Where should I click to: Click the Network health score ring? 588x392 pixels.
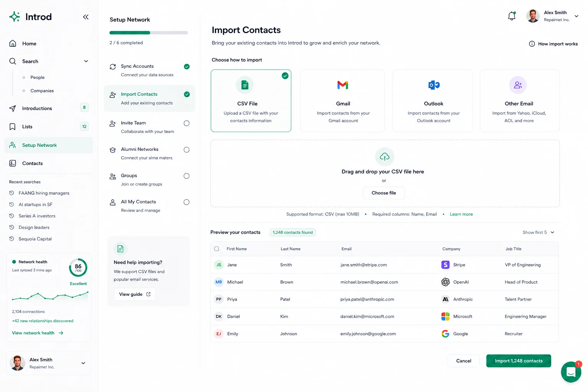(78, 268)
